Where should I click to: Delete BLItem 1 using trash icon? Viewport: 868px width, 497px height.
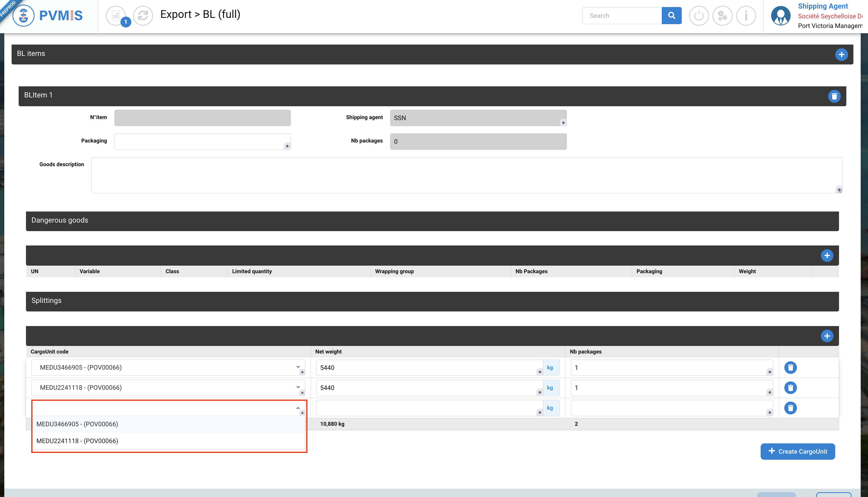click(x=834, y=96)
